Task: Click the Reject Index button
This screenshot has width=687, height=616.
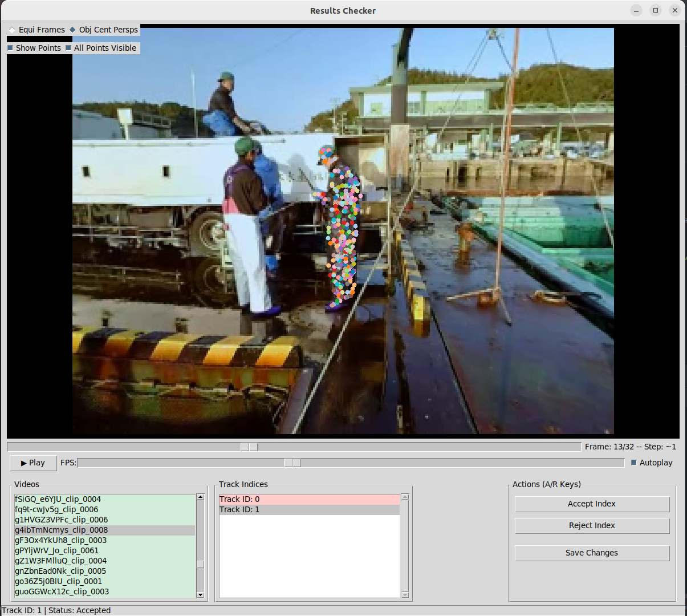Action: pyautogui.click(x=592, y=525)
